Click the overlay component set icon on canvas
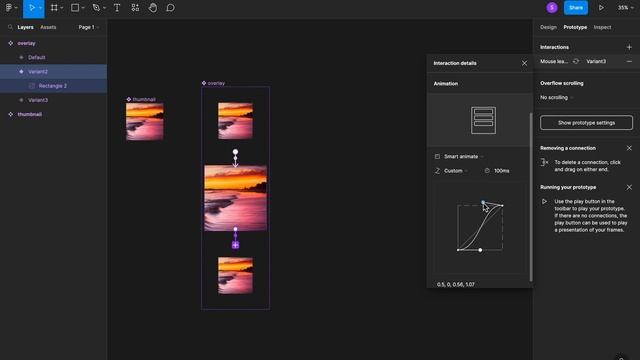The image size is (640, 360). point(204,83)
